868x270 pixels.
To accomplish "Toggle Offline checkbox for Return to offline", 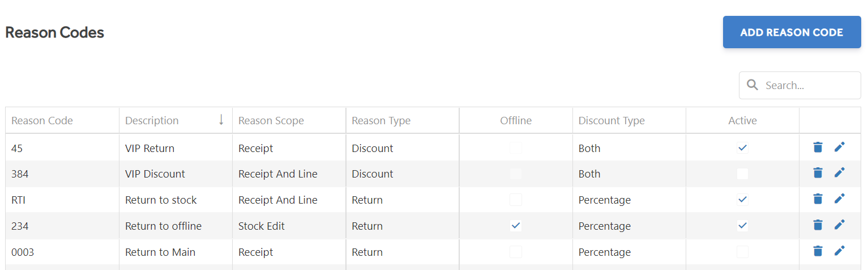I will [515, 226].
